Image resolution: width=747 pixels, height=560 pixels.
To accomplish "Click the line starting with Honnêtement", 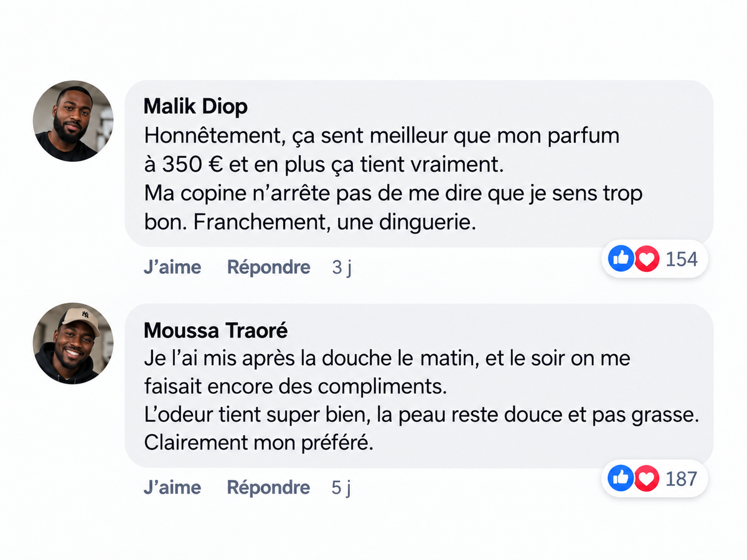I will pyautogui.click(x=382, y=136).
